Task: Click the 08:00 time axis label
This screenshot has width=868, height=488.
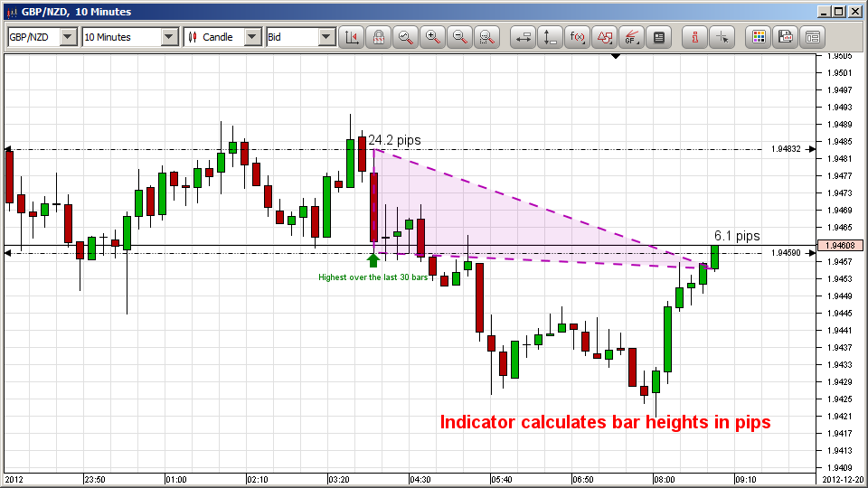Action: pyautogui.click(x=665, y=479)
